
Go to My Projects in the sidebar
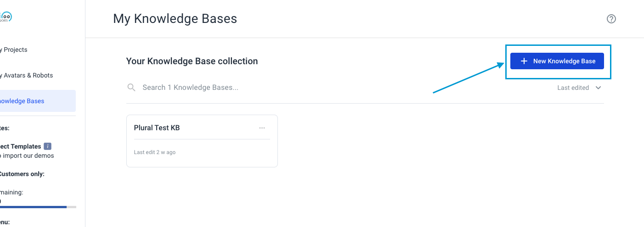tap(14, 50)
